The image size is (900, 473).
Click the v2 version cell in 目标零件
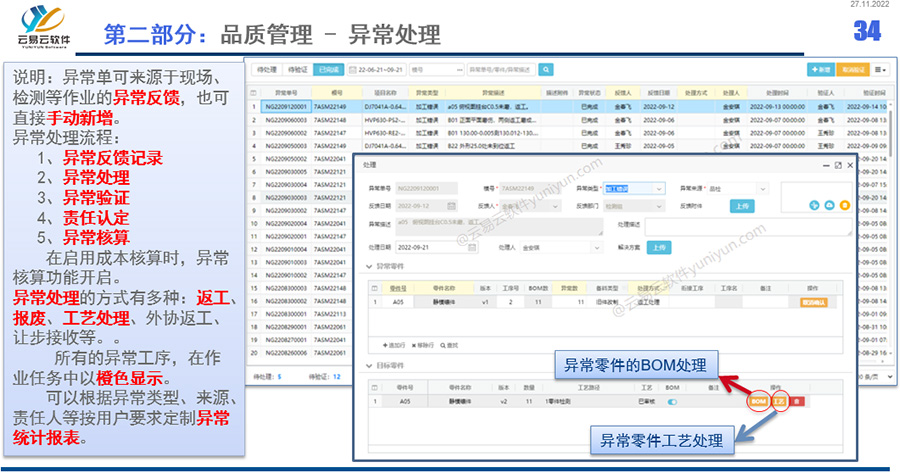click(503, 402)
